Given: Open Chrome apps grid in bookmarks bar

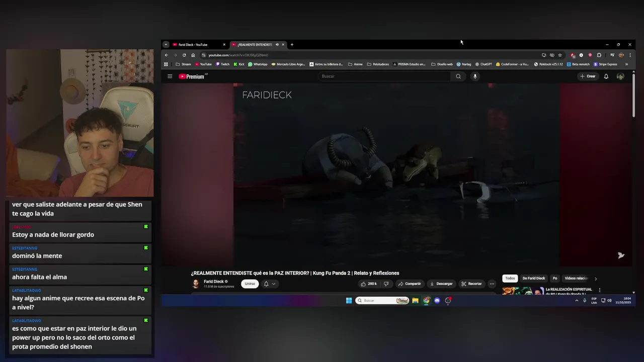Looking at the screenshot, I should coord(166,64).
